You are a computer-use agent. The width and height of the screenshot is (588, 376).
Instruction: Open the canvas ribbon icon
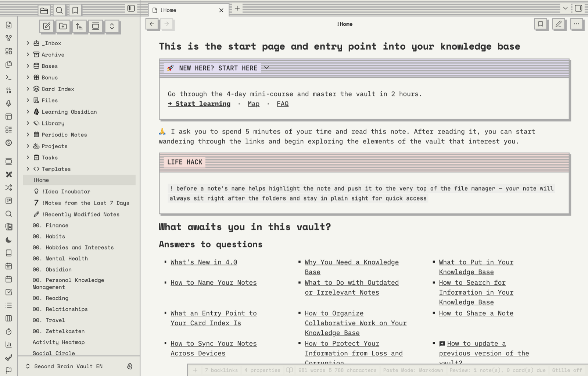(9, 51)
